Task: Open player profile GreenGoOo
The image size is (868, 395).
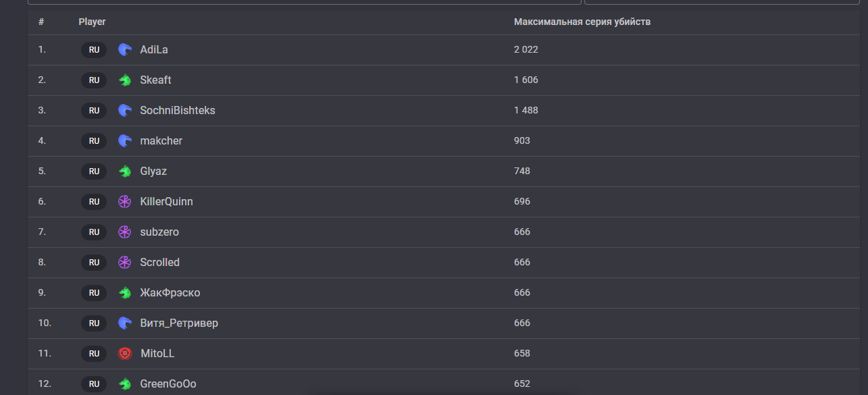Action: click(168, 384)
